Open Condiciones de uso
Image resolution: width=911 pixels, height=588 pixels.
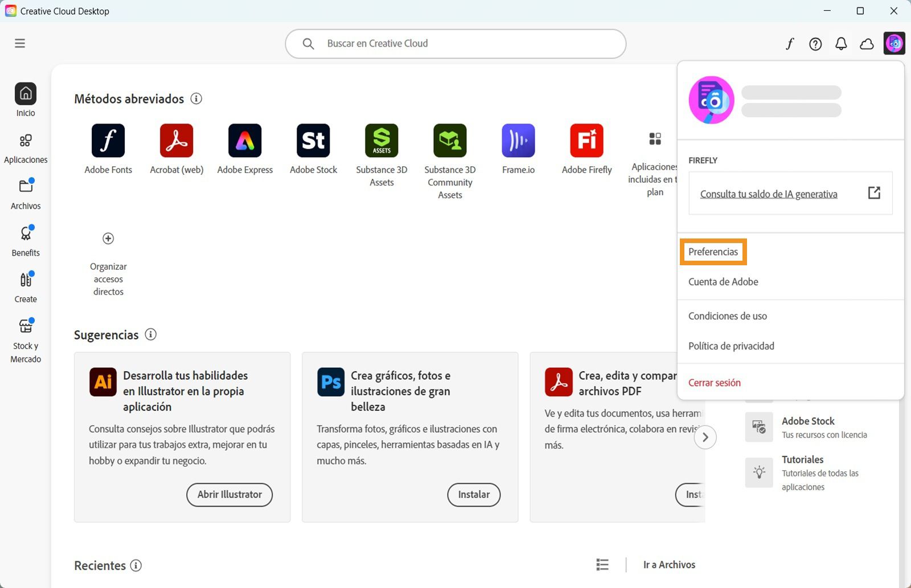pos(728,316)
